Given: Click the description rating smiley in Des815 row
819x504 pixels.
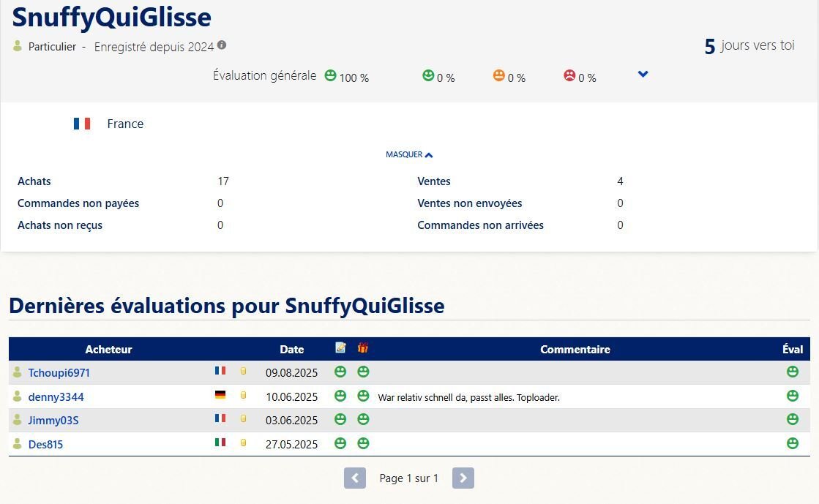Looking at the screenshot, I should coord(340,443).
